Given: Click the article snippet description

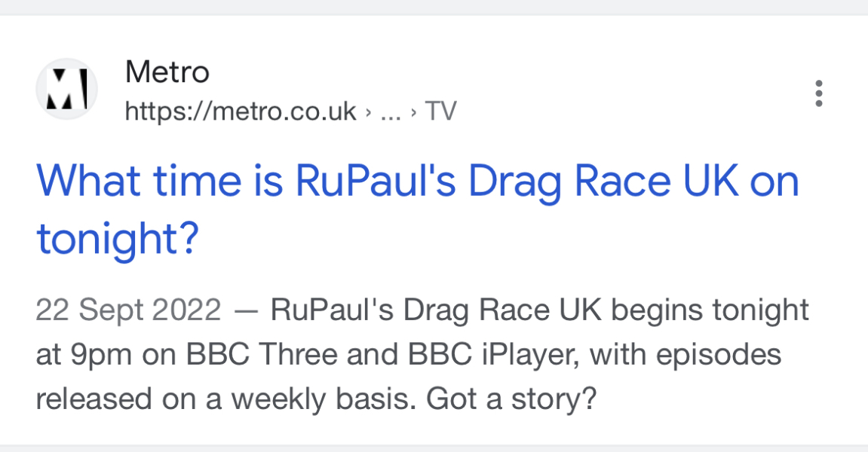Looking at the screenshot, I should (422, 353).
